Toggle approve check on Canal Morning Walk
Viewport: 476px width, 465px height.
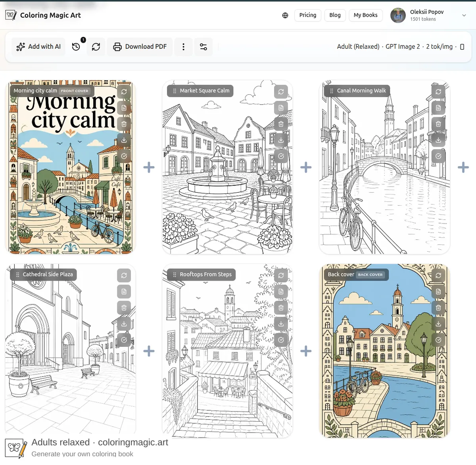click(x=438, y=156)
